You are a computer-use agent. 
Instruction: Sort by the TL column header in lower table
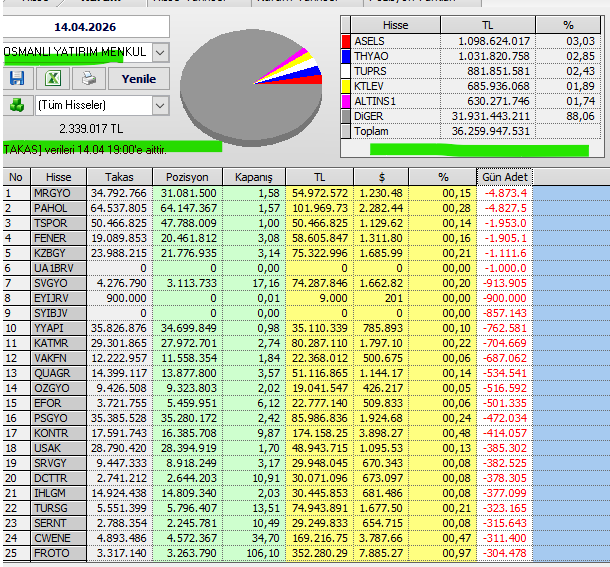tap(319, 177)
